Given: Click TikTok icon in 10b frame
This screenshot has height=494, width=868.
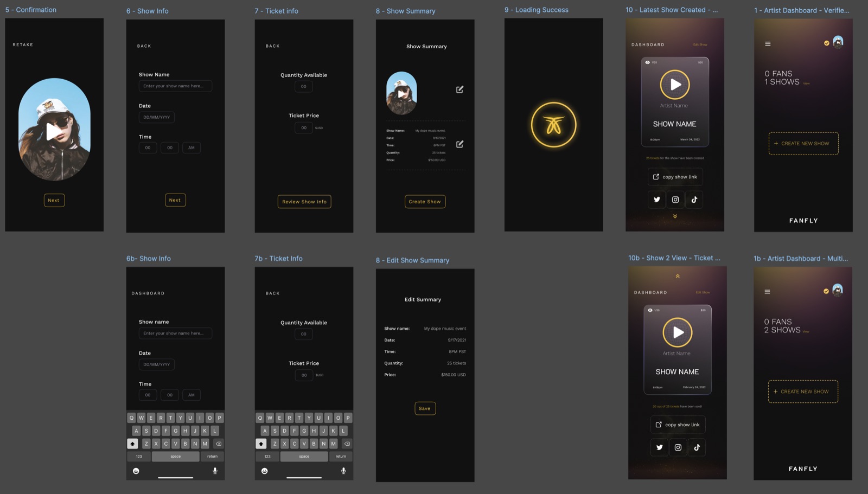Looking at the screenshot, I should pos(697,447).
